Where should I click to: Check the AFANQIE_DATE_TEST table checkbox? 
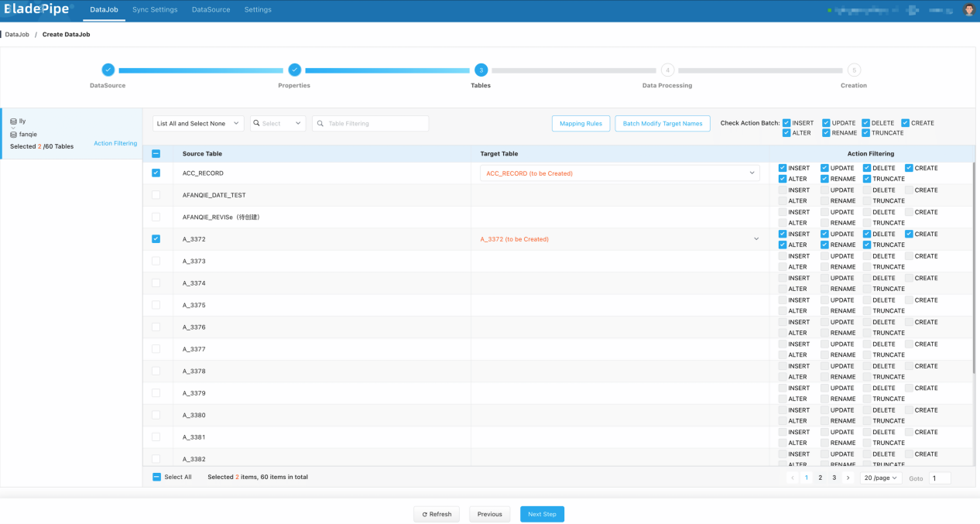pyautogui.click(x=156, y=195)
